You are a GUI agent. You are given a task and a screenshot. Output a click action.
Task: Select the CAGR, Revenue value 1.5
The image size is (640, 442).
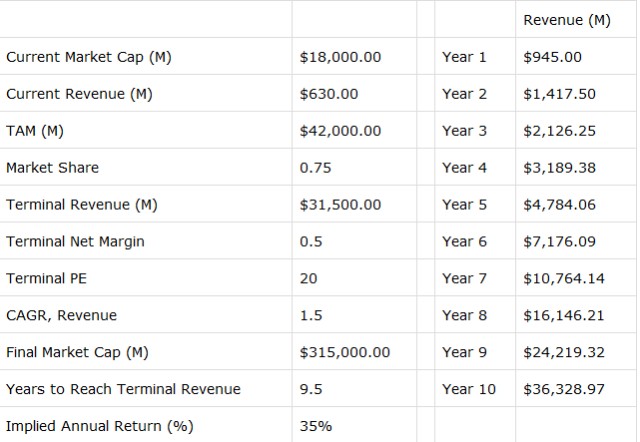click(x=310, y=316)
